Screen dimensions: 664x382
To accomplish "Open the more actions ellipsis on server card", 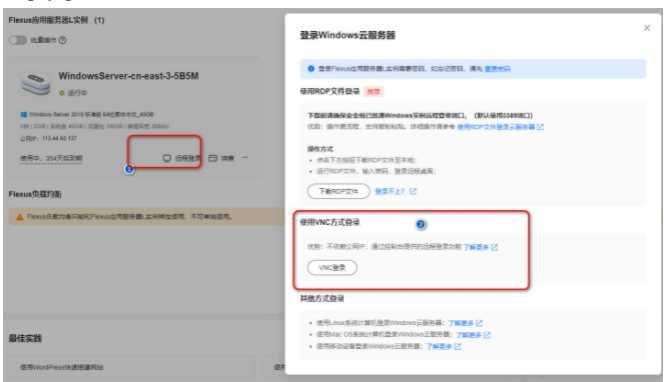I will [244, 158].
